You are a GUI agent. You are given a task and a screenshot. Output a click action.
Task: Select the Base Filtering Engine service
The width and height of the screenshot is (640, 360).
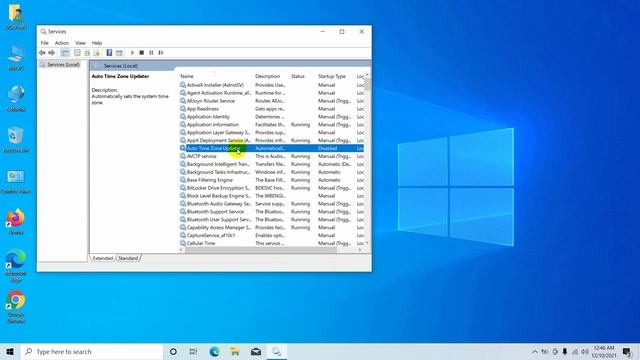271,180
